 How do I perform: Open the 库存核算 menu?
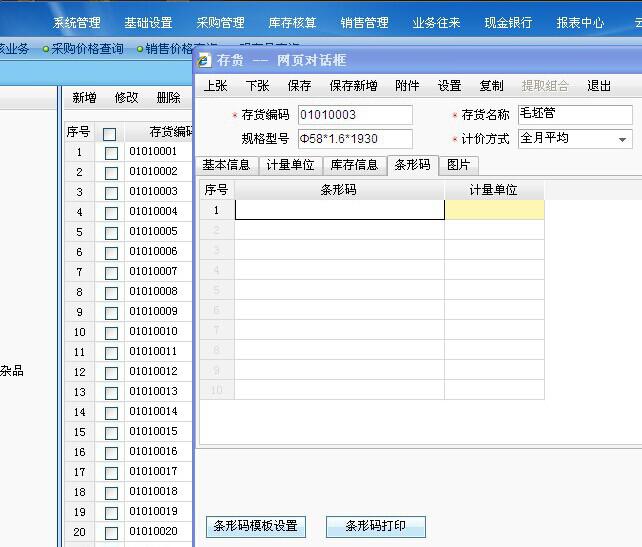(292, 22)
